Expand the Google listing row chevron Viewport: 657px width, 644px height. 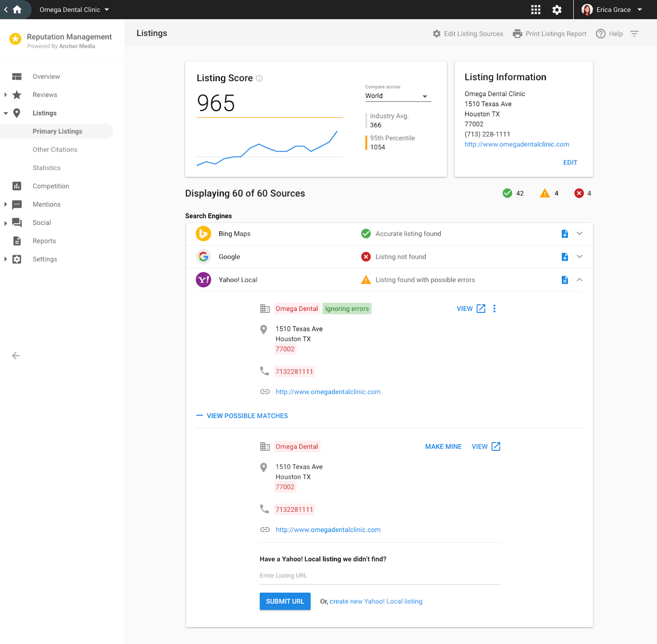click(x=580, y=257)
